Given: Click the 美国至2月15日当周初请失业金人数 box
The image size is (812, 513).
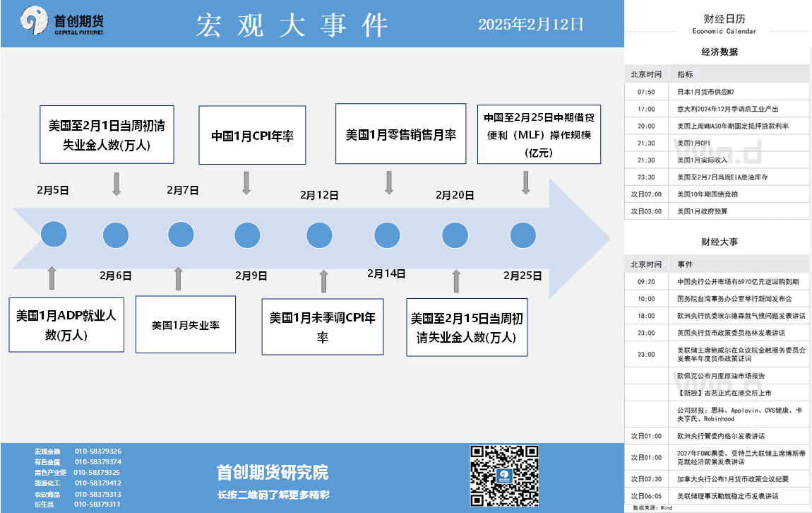Looking at the screenshot, I should click(467, 327).
